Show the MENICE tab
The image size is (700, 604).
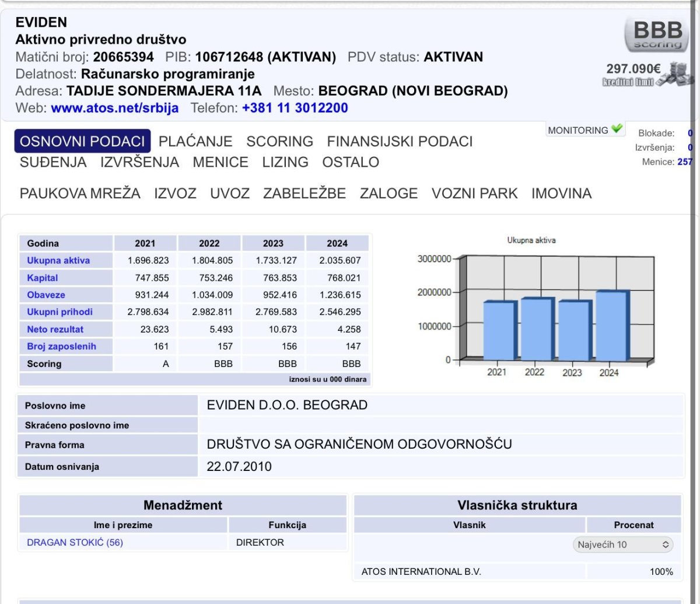(220, 162)
